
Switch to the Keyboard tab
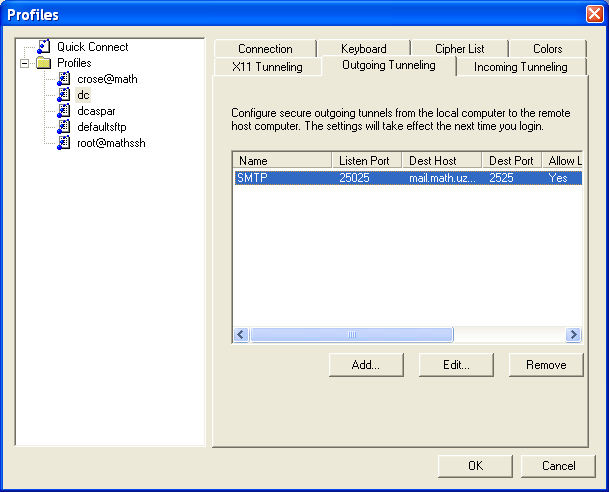point(363,49)
